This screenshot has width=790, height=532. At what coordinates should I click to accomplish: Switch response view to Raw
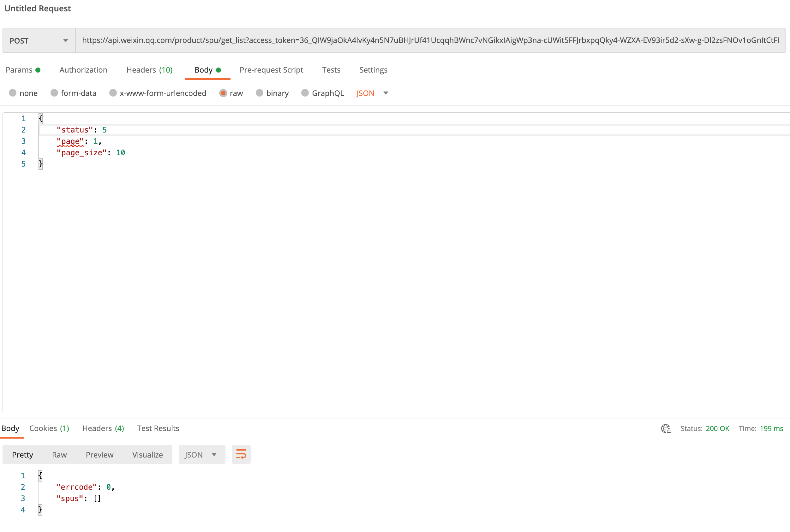pyautogui.click(x=59, y=455)
